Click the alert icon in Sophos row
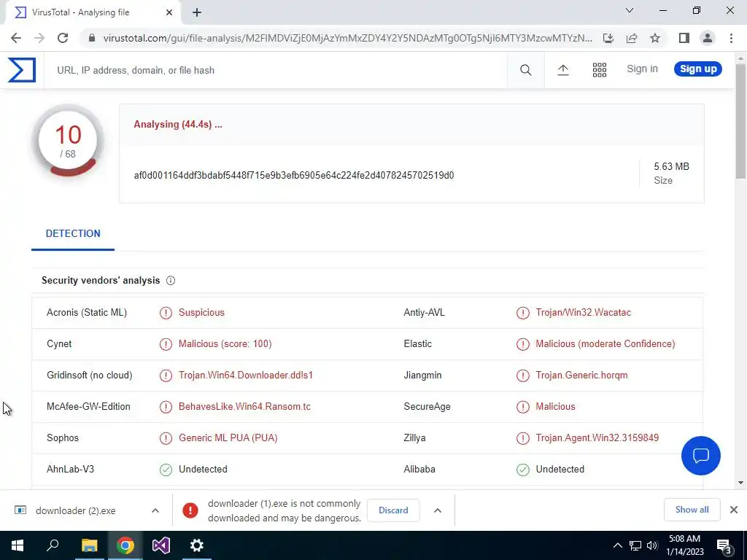 166,438
